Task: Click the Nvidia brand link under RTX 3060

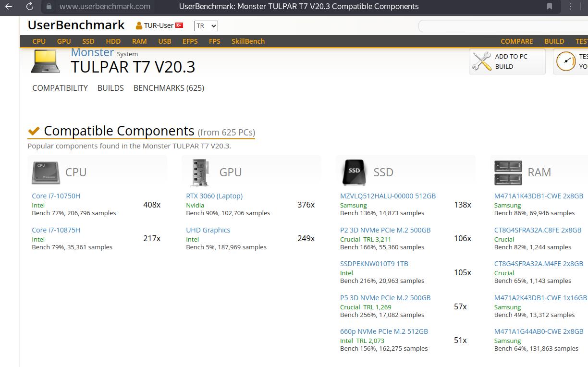Action: pos(195,205)
